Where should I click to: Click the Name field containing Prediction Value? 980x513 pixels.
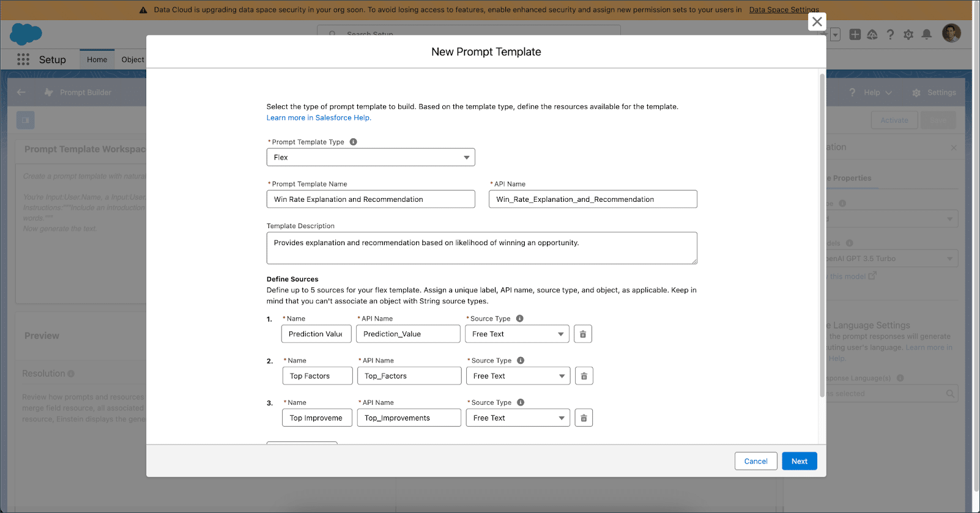[x=316, y=334]
